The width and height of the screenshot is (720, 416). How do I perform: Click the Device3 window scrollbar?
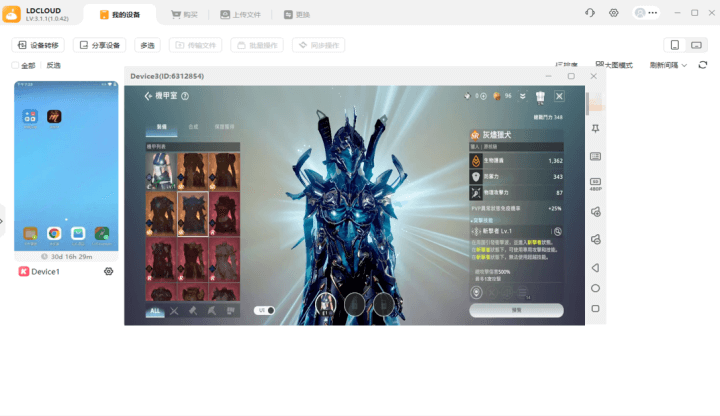click(x=587, y=104)
